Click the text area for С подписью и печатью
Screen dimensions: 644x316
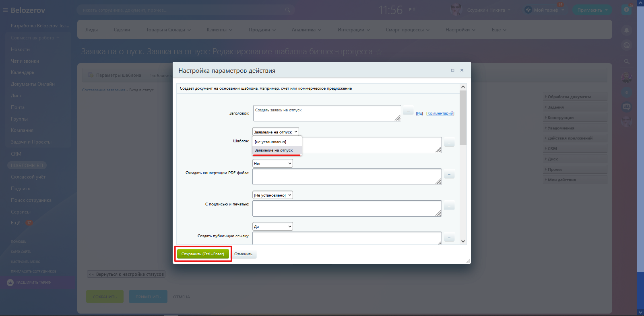click(347, 208)
